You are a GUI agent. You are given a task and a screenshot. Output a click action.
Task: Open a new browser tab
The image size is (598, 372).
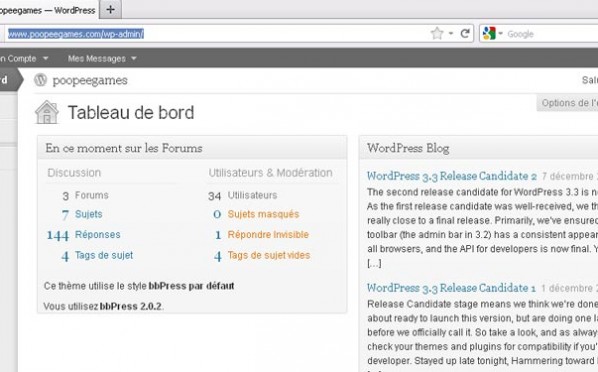point(111,9)
